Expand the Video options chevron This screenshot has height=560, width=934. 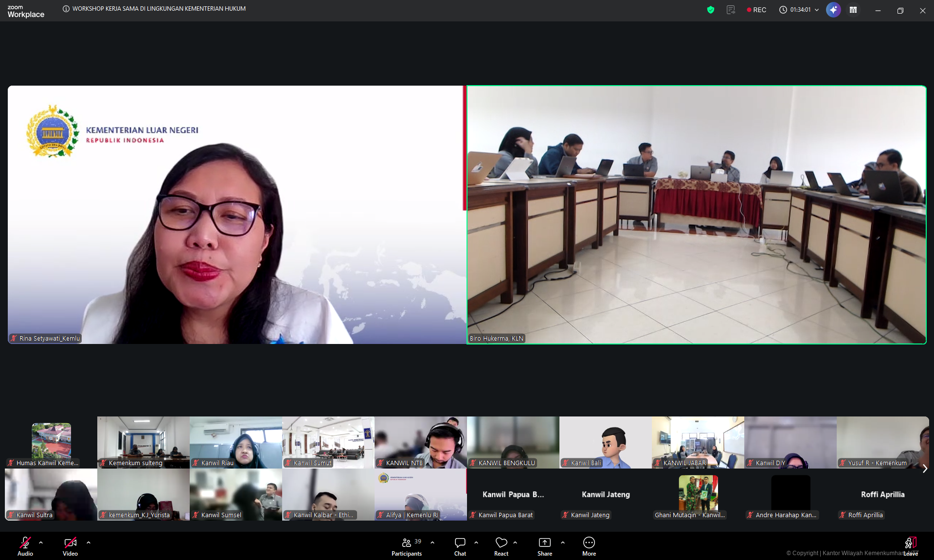click(88, 543)
